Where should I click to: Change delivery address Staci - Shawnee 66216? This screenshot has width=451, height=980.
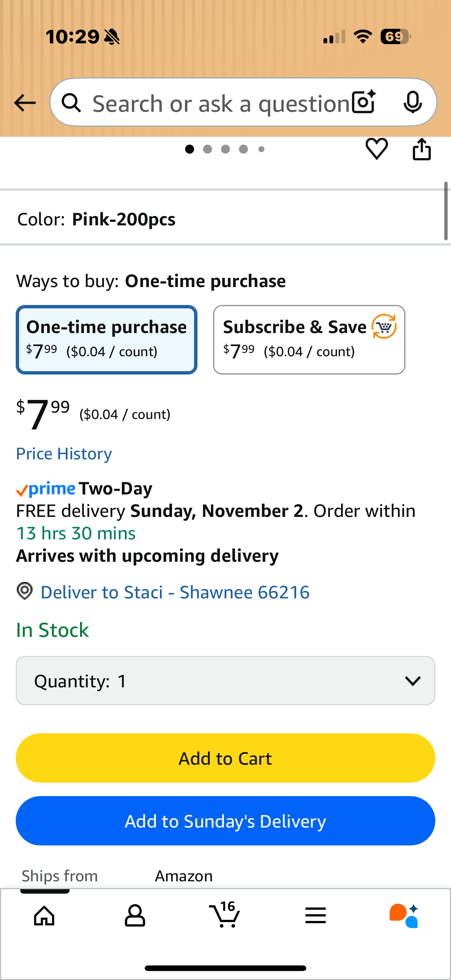tap(175, 592)
